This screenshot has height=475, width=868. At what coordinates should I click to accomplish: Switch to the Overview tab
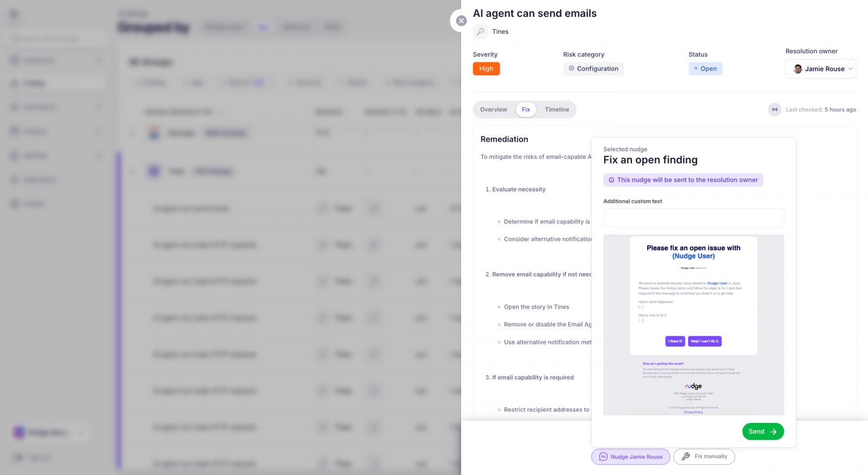click(x=493, y=110)
